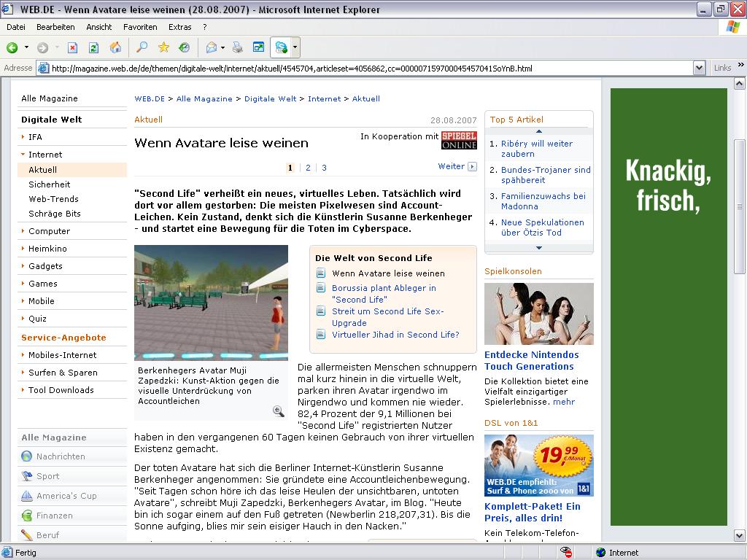This screenshot has height=560, width=747.
Task: Click the Nintendo Spielkonsolen ad image
Action: [538, 314]
